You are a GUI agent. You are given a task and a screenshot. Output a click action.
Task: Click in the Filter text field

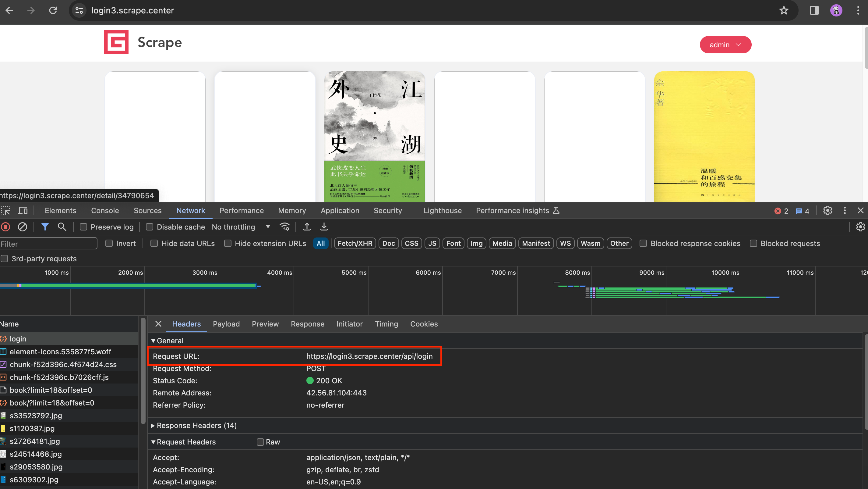(x=48, y=244)
